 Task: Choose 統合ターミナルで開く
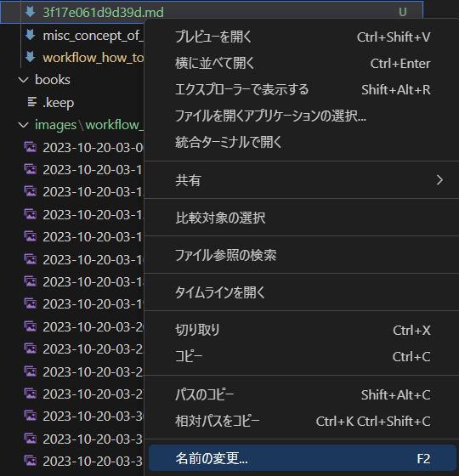pyautogui.click(x=303, y=142)
